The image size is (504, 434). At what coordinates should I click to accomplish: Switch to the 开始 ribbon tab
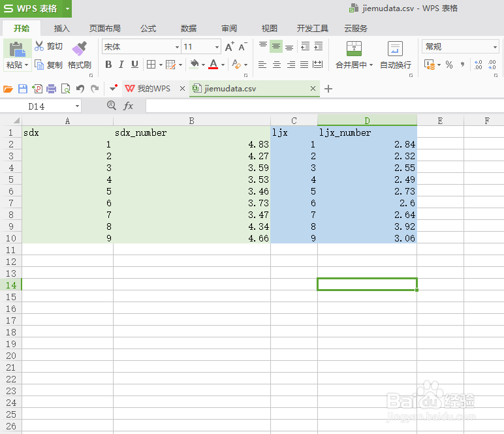[22, 28]
